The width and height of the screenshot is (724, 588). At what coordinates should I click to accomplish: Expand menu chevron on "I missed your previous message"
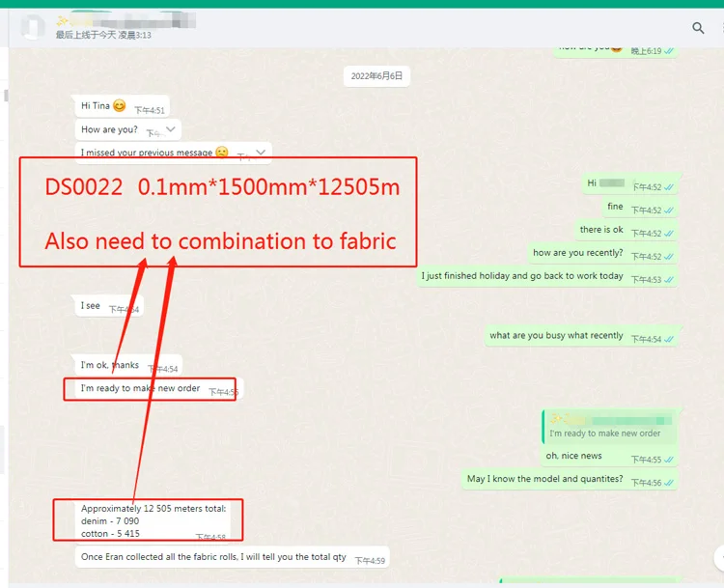tap(260, 152)
